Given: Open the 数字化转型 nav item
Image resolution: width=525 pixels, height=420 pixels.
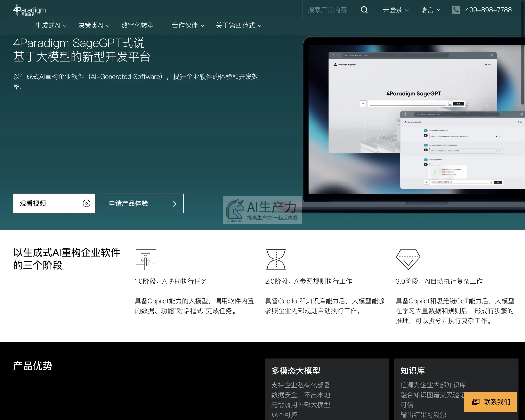Looking at the screenshot, I should point(137,25).
